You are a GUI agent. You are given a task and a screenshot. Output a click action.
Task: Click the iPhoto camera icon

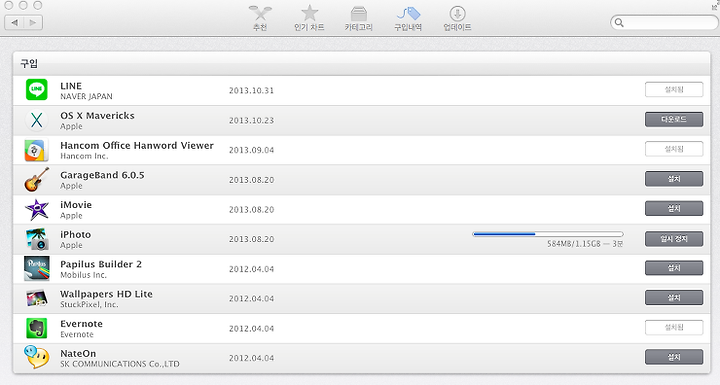[37, 239]
